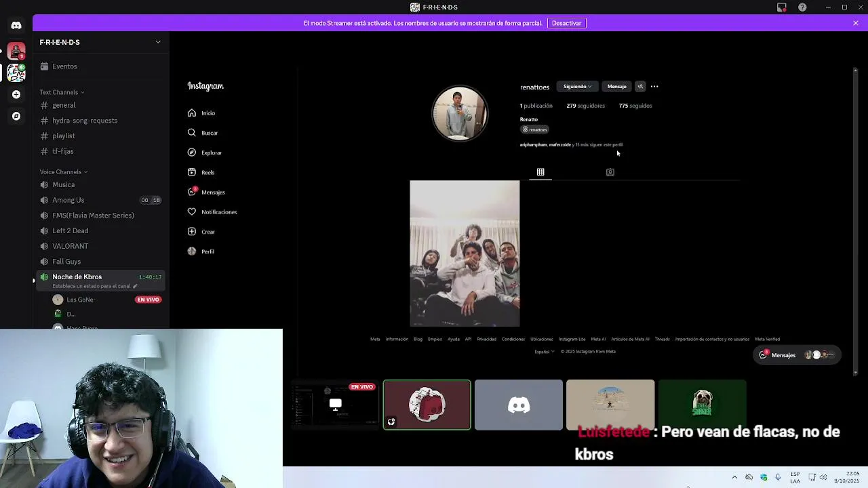Image resolution: width=868 pixels, height=488 pixels.
Task: Open the Instagram Lite footer link
Action: [x=572, y=339]
